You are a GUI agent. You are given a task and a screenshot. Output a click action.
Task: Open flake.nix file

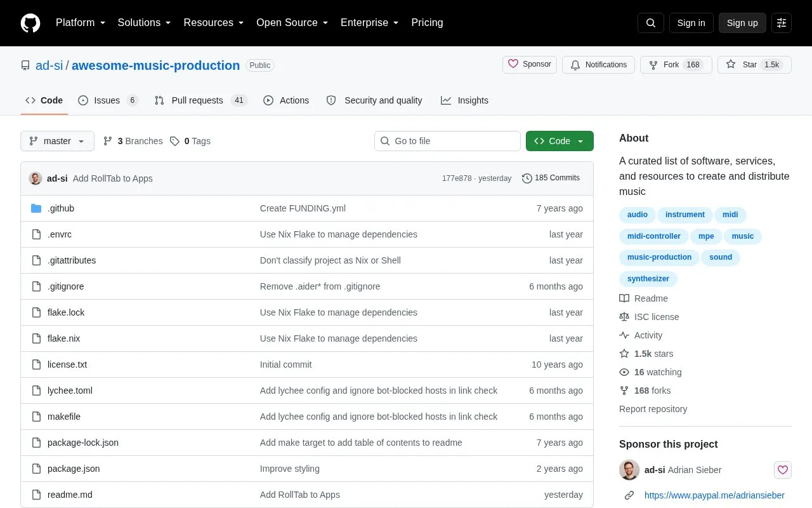(64, 338)
